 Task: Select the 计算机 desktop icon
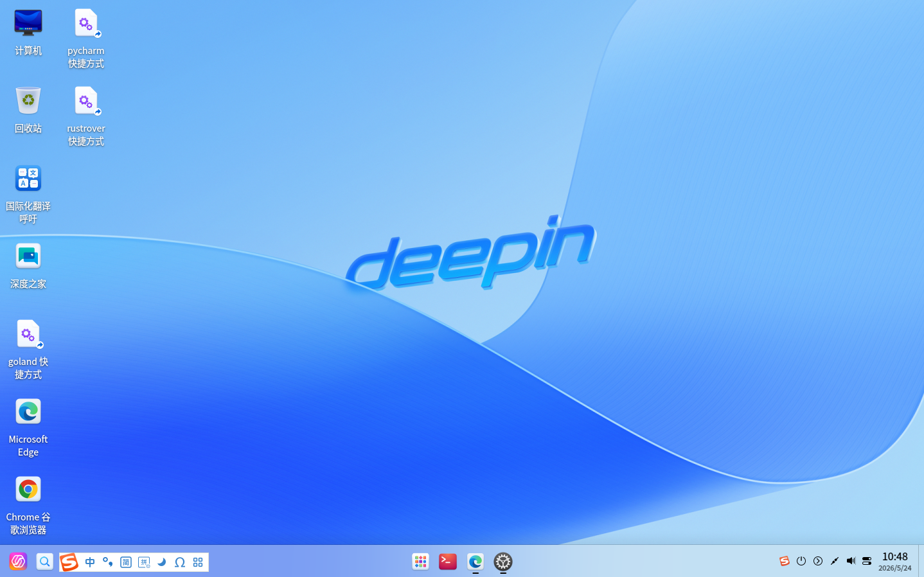pos(28,24)
